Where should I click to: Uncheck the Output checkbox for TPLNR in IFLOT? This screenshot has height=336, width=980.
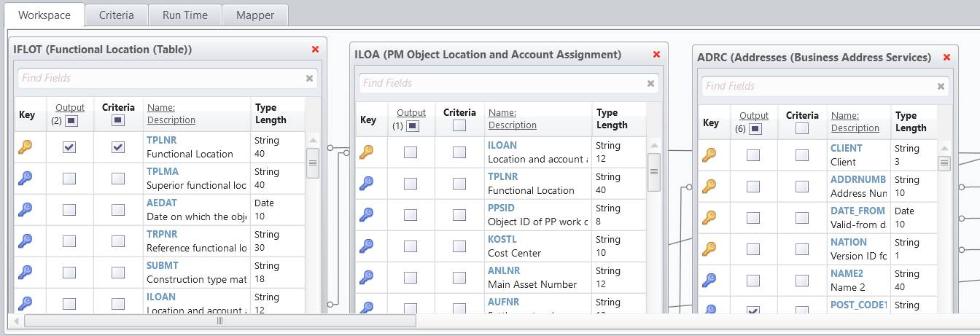(x=69, y=147)
